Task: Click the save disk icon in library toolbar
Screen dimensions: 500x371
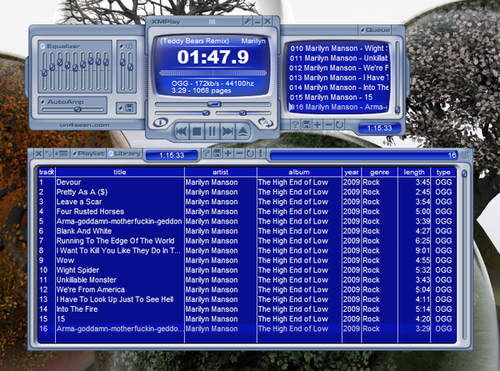Action: (218, 153)
